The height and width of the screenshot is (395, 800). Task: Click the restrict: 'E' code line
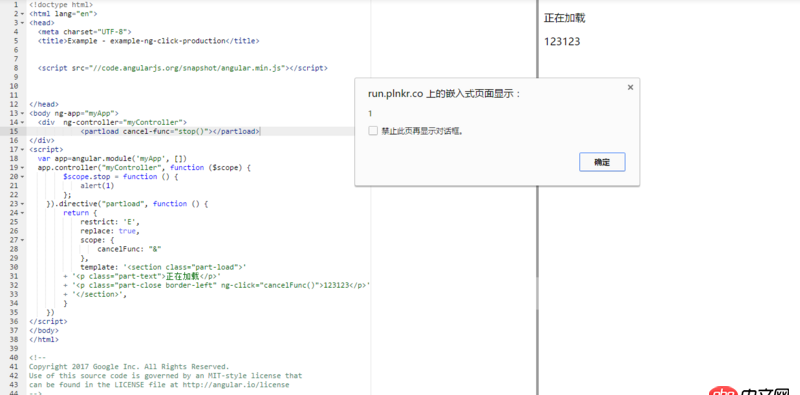point(110,222)
